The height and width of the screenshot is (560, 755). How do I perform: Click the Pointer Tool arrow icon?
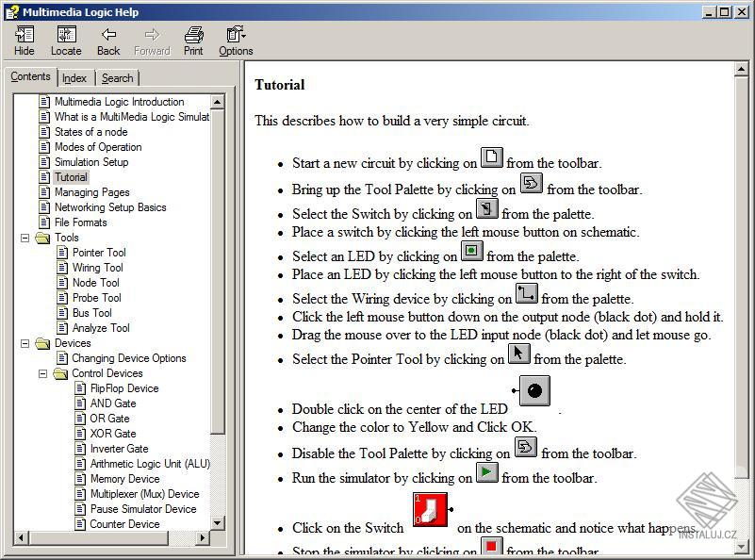coord(519,354)
